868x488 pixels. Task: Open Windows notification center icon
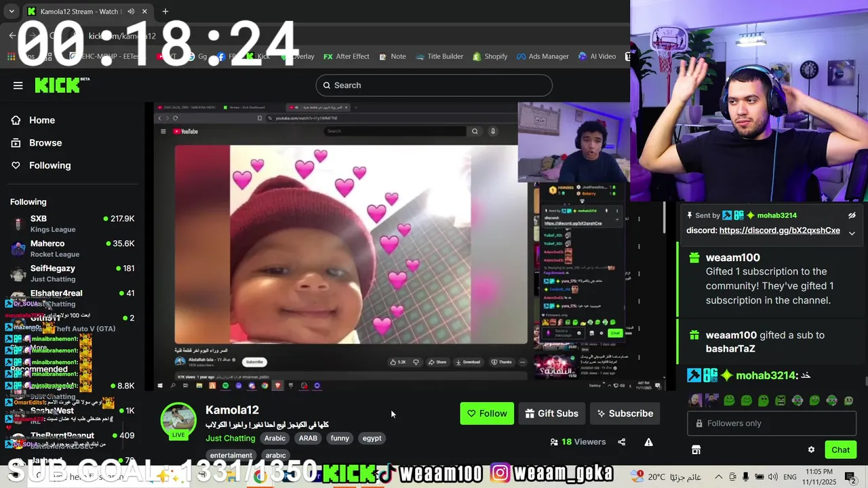[851, 476]
